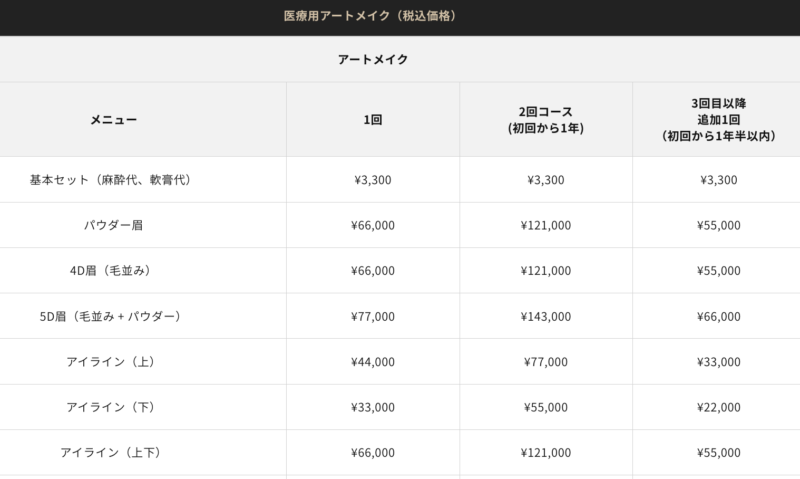
Task: Select the 4D眉（毛並み） menu row
Action: click(110, 271)
